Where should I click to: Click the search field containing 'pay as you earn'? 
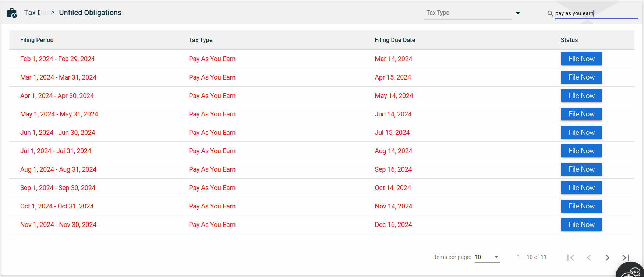596,13
